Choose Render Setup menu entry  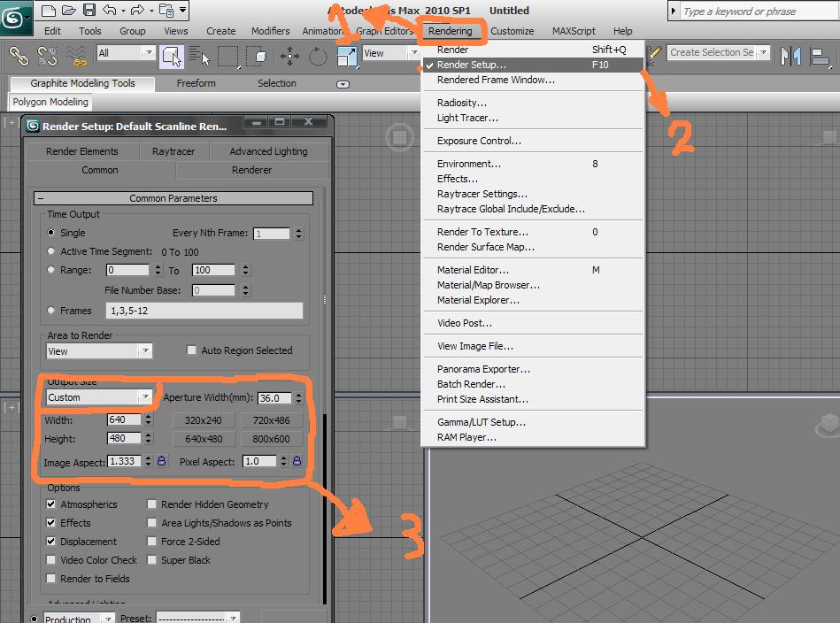pyautogui.click(x=533, y=65)
